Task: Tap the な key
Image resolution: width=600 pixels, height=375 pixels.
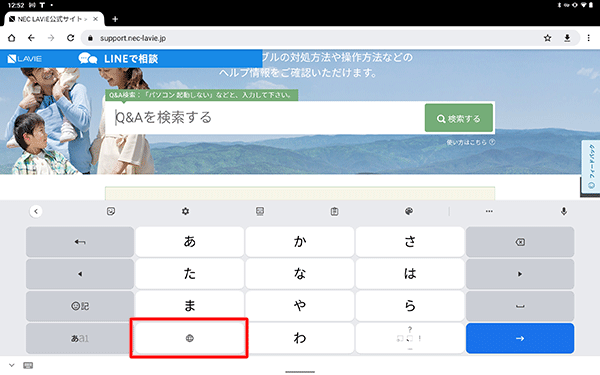Action: point(300,274)
